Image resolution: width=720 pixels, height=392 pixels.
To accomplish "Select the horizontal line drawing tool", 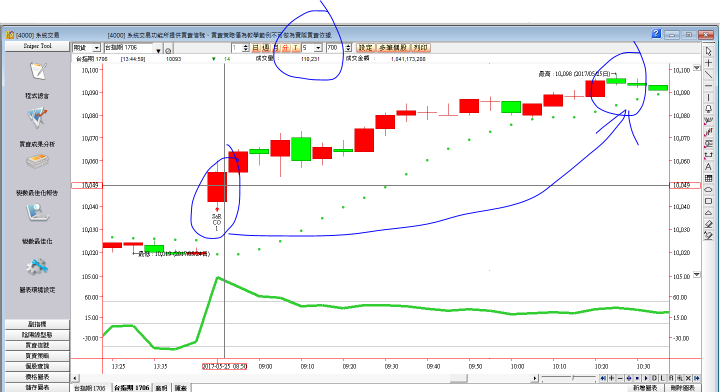I will pos(708,86).
